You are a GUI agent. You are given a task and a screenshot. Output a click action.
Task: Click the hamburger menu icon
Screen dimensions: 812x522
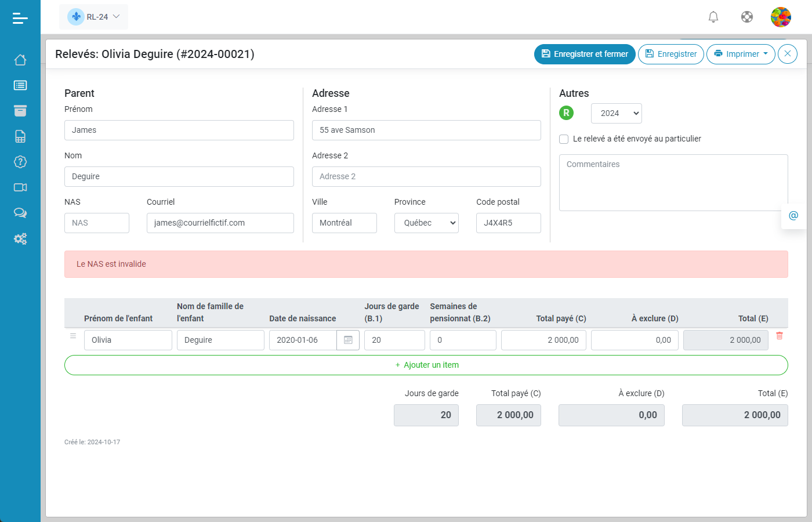pos(20,19)
